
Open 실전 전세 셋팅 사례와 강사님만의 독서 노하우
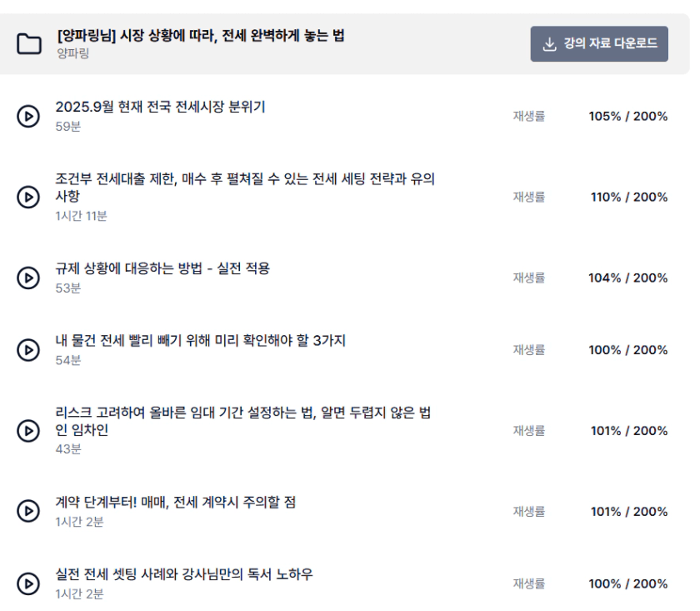(184, 574)
